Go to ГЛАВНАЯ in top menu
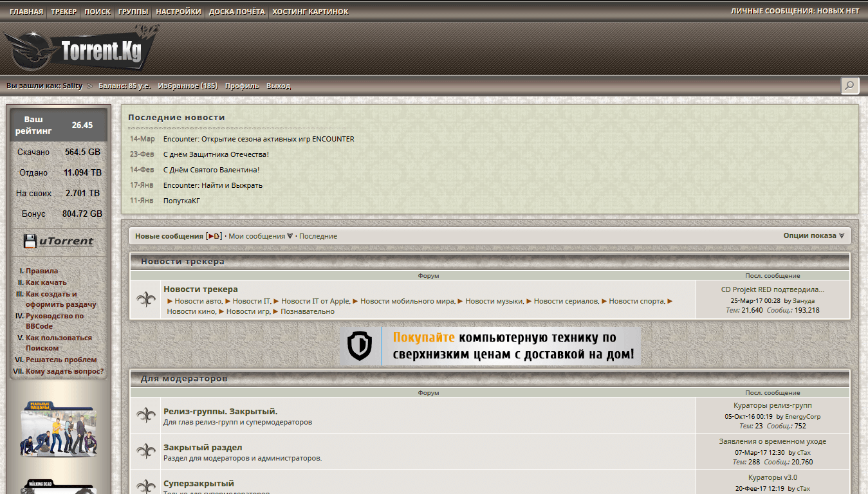868x494 pixels. click(26, 12)
